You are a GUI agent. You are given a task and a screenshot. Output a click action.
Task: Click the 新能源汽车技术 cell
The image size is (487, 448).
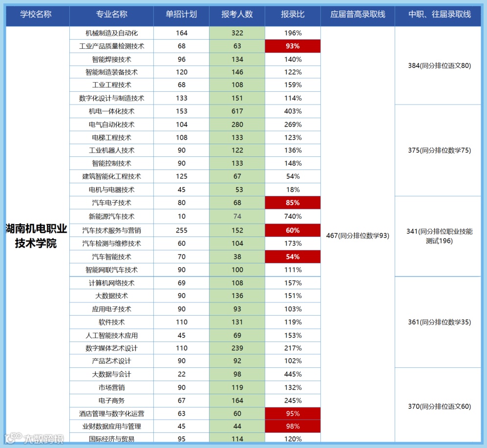click(111, 216)
